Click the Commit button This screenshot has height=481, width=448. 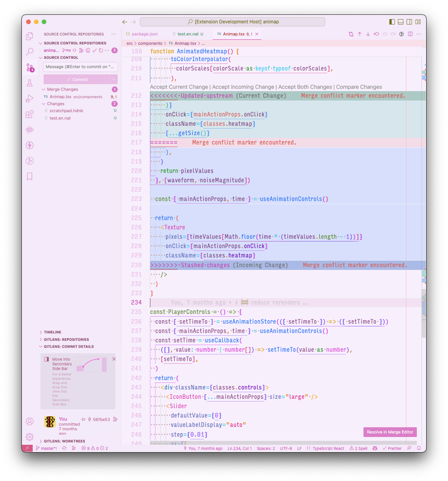(x=77, y=79)
